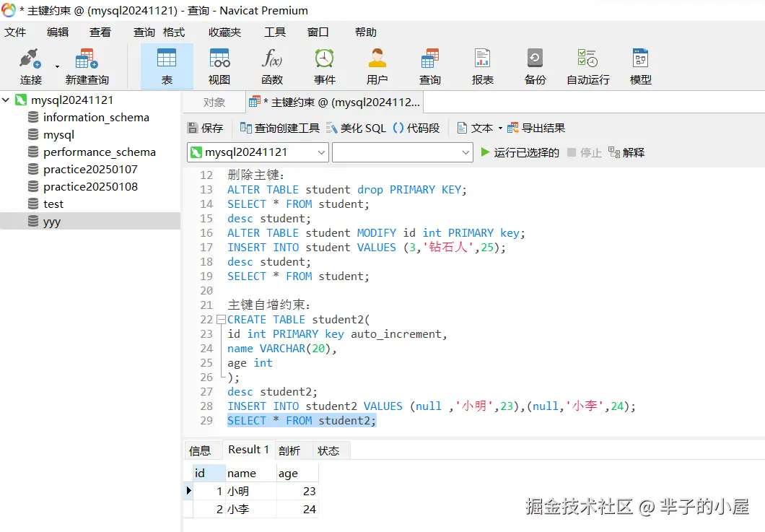Select the age cell with value 23

tap(297, 491)
